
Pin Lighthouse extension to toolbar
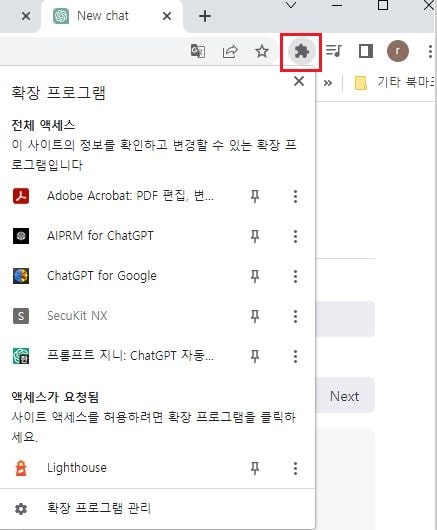[255, 468]
